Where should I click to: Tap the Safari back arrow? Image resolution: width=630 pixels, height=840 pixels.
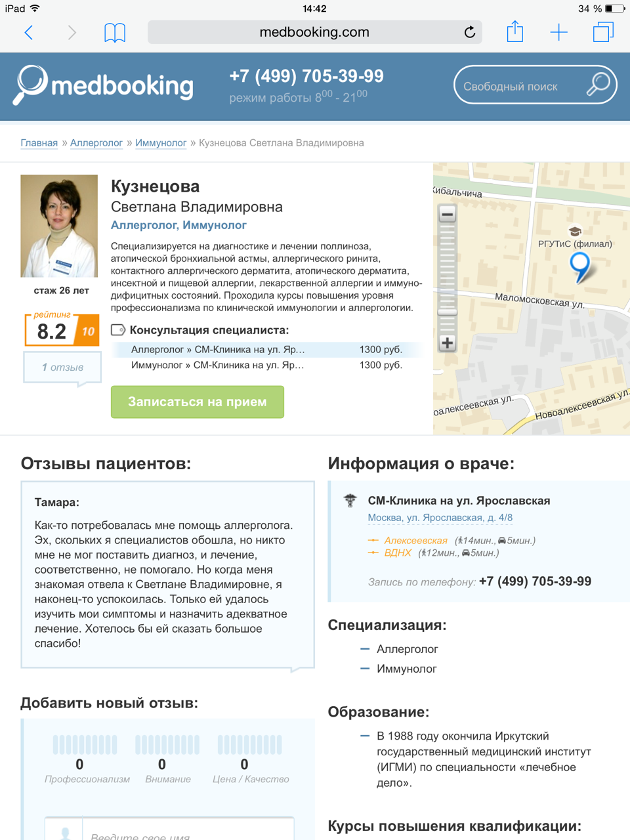click(x=29, y=32)
